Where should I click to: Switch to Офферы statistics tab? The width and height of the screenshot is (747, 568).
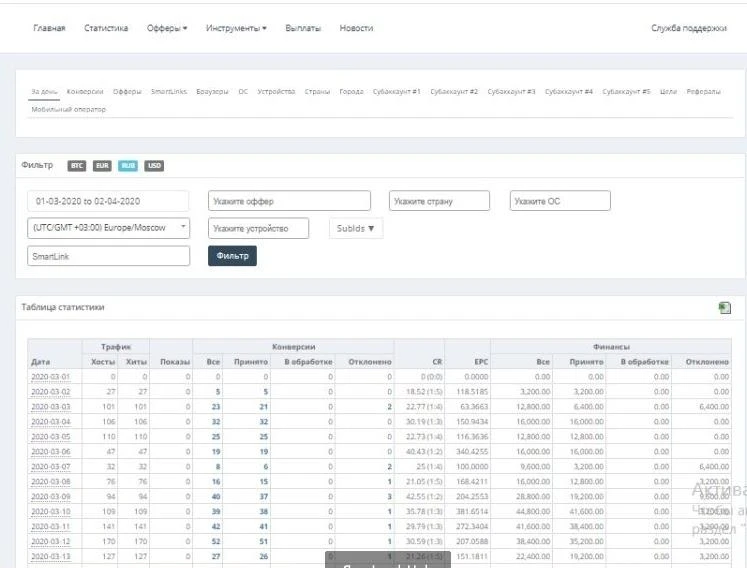pyautogui.click(x=127, y=91)
